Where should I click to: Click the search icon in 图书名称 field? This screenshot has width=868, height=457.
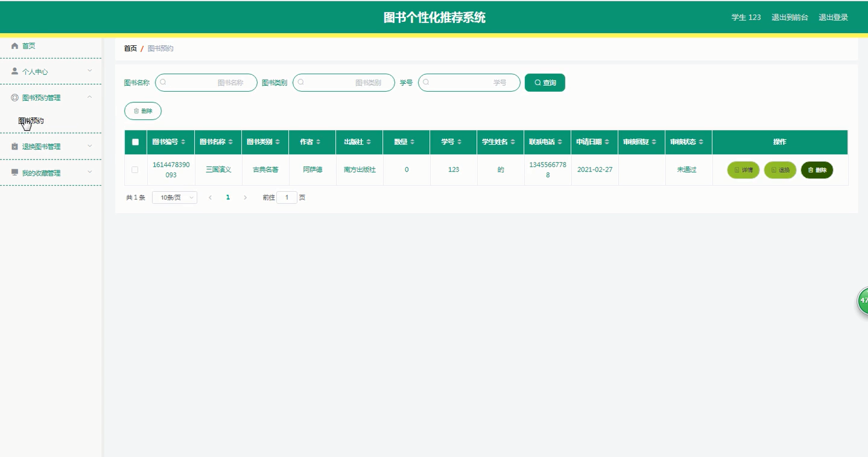[163, 83]
